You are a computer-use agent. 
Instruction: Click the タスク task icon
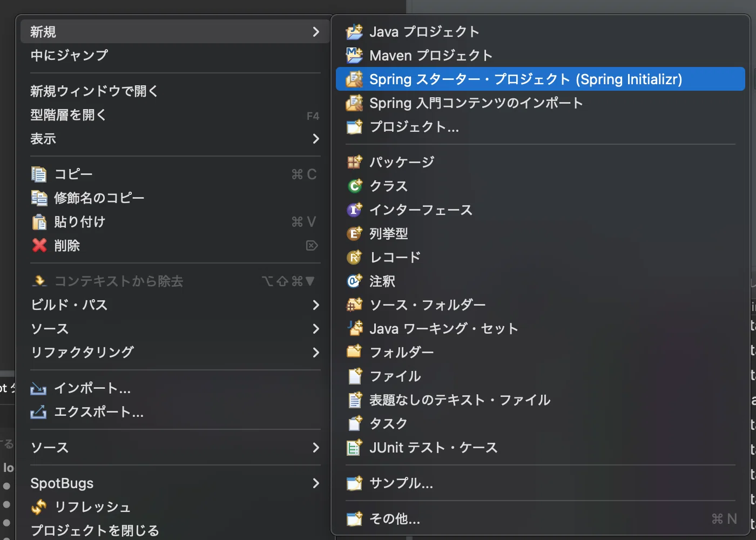coord(354,423)
